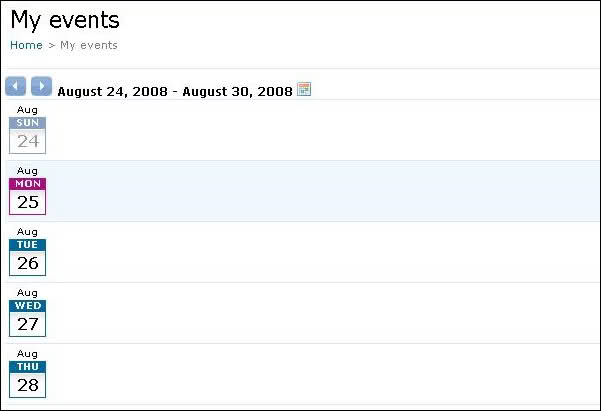Viewport: 601px width, 411px height.
Task: Select the Thursday 28 date icon
Action: 27,379
